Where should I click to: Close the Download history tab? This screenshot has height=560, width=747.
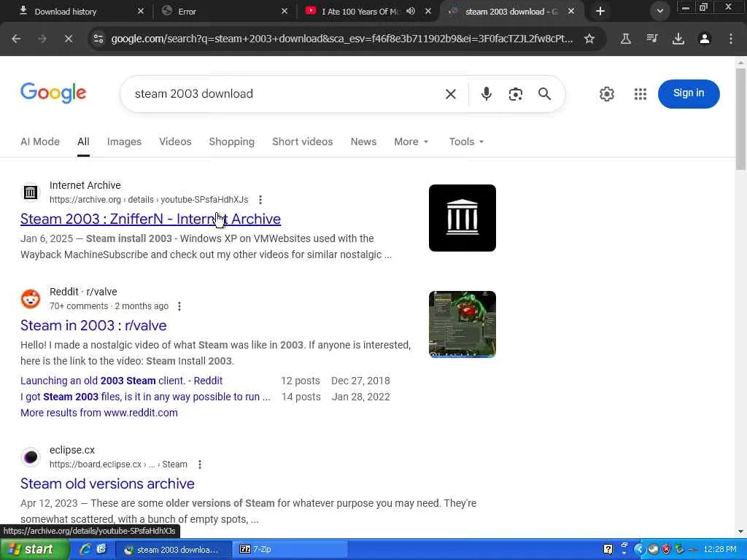point(141,12)
